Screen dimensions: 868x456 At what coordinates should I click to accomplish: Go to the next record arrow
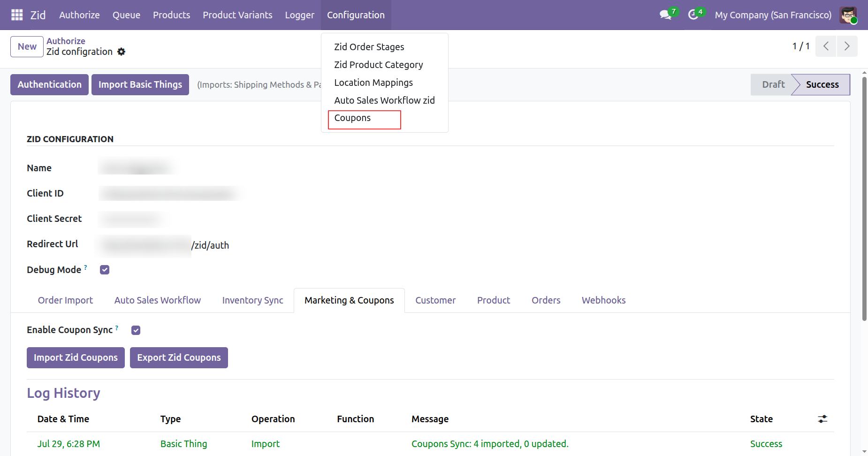(x=847, y=46)
